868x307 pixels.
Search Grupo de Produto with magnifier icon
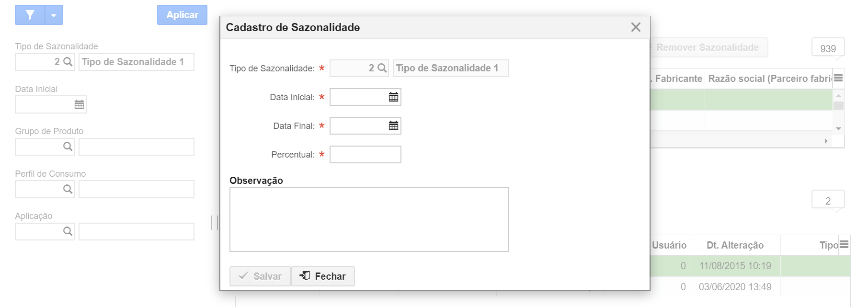(68, 147)
